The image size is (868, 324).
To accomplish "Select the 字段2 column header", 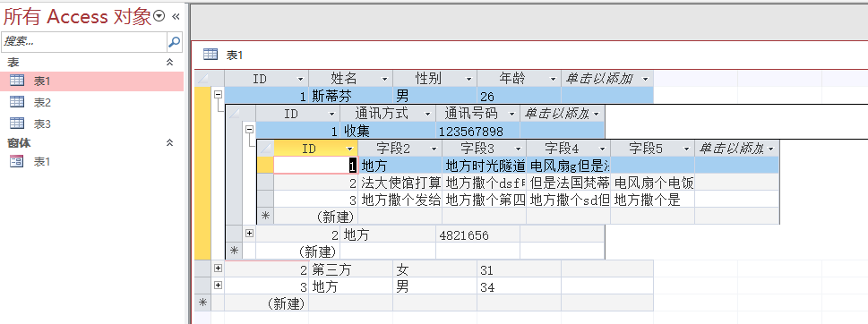I will tap(400, 149).
